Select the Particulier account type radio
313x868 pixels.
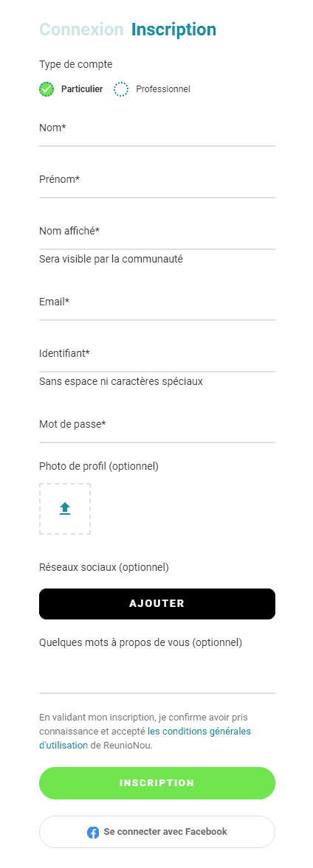[x=47, y=89]
